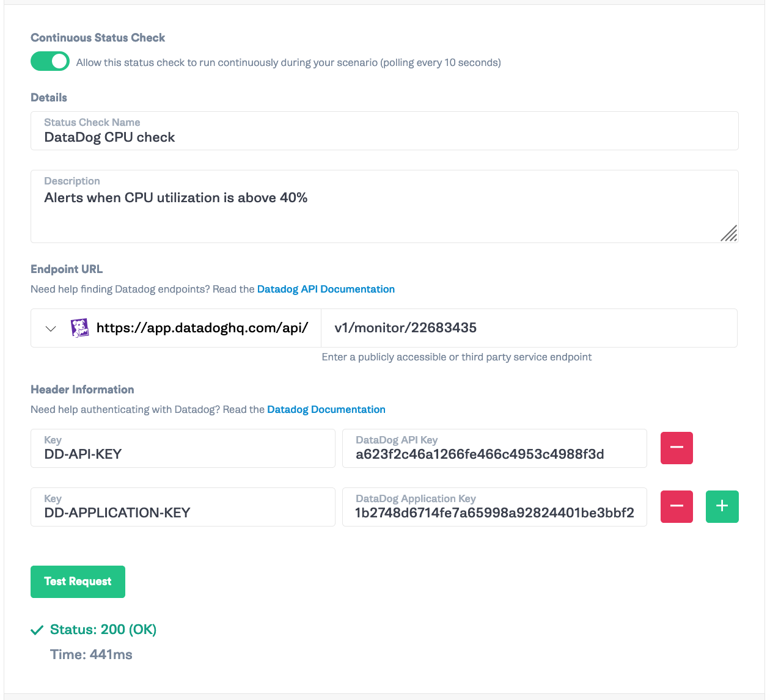Viewport: 770px width, 700px height.
Task: Remove the DD-APPLICATION-KEY header row
Action: point(676,506)
